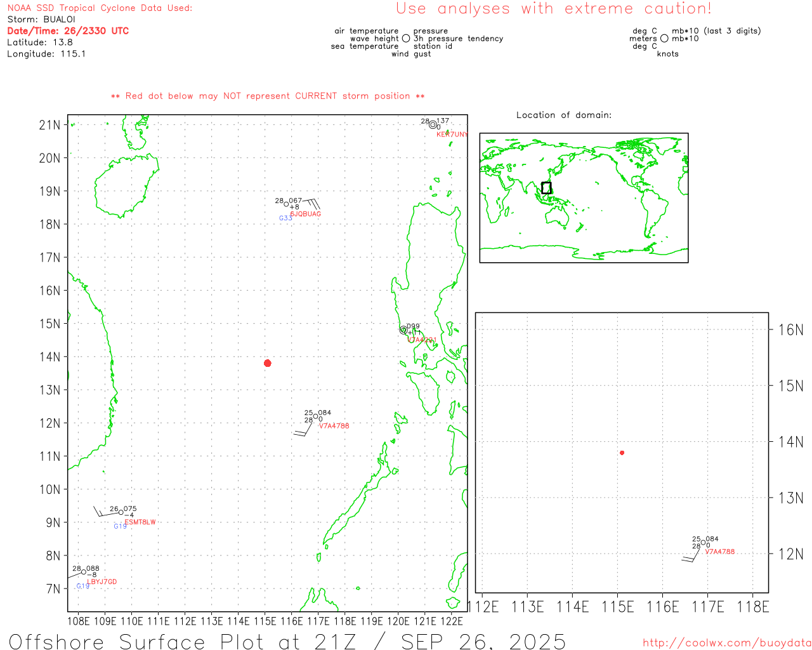Click the red storm dot in the zoomed inset map

click(622, 453)
